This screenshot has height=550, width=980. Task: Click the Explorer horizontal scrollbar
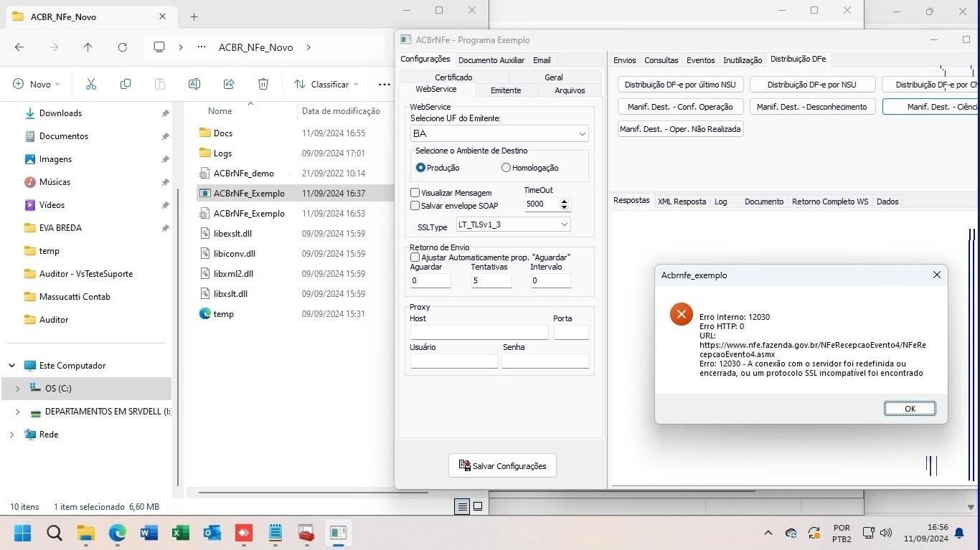click(x=313, y=493)
